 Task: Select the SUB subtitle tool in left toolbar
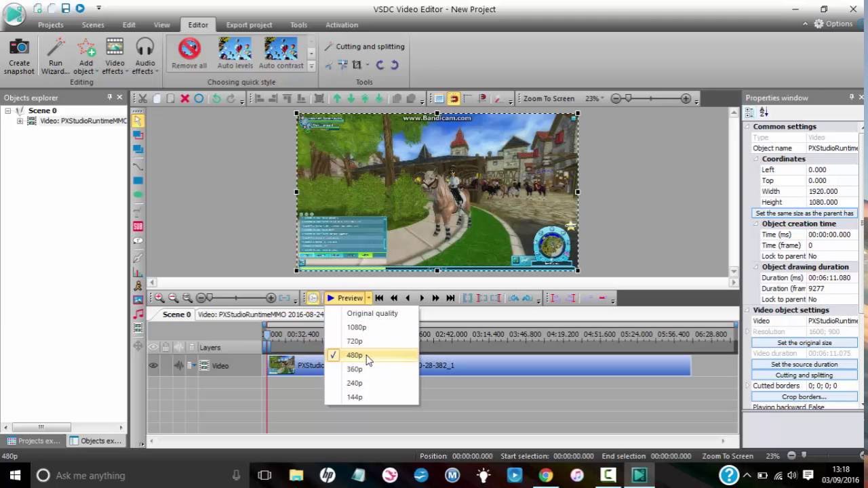138,226
